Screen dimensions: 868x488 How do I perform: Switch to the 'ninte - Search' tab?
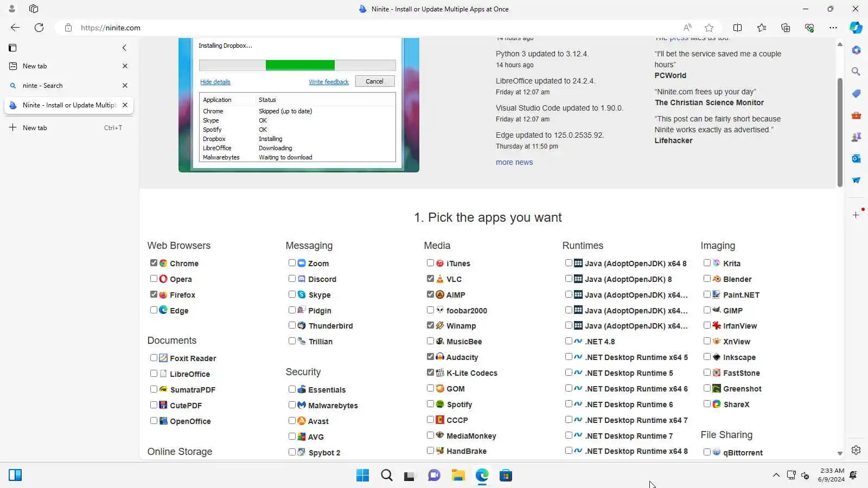[68, 86]
